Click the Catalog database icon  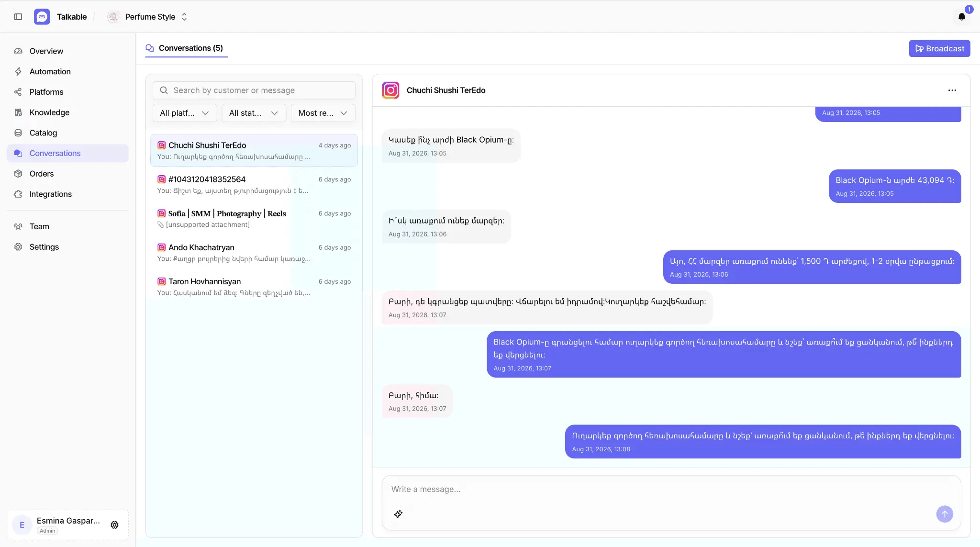pos(18,133)
